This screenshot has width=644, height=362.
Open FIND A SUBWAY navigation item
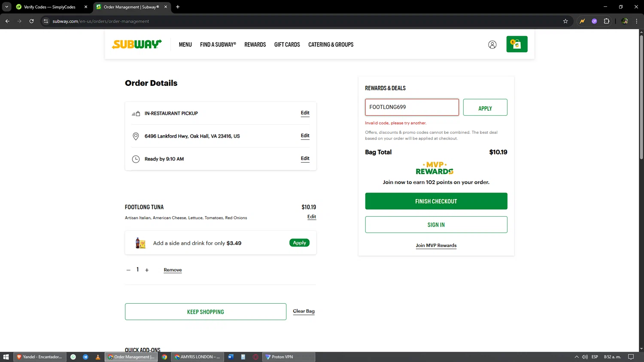point(218,45)
